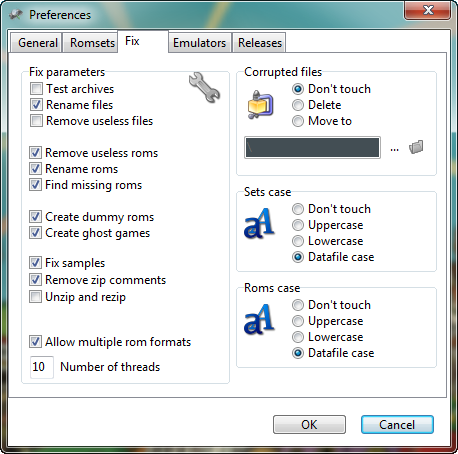458x454 pixels.
Task: Select Delete for corrupted files
Action: [x=298, y=105]
